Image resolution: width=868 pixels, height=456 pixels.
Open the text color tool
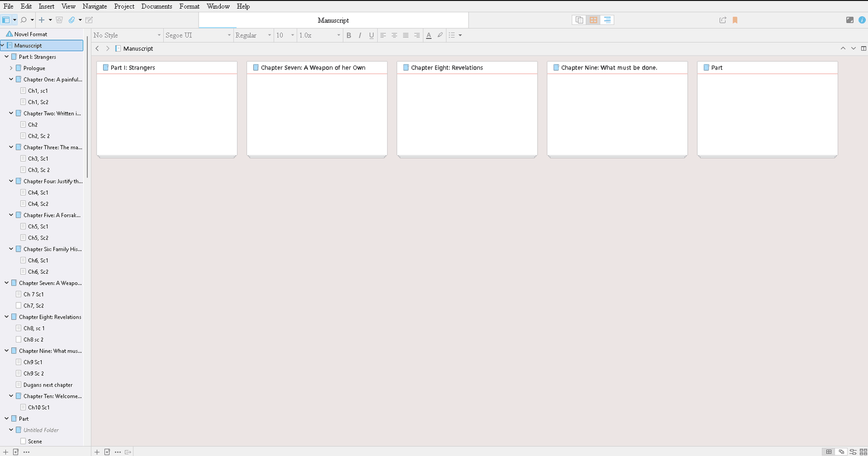point(429,35)
